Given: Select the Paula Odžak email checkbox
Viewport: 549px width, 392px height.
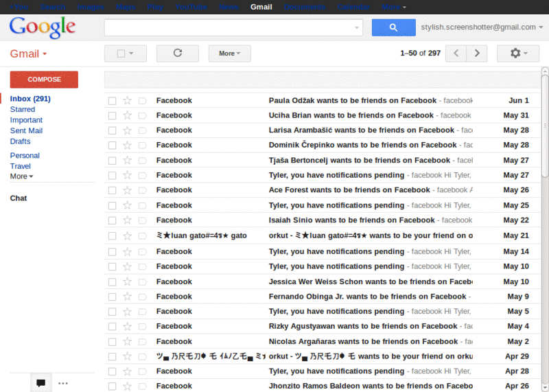Looking at the screenshot, I should tap(112, 101).
